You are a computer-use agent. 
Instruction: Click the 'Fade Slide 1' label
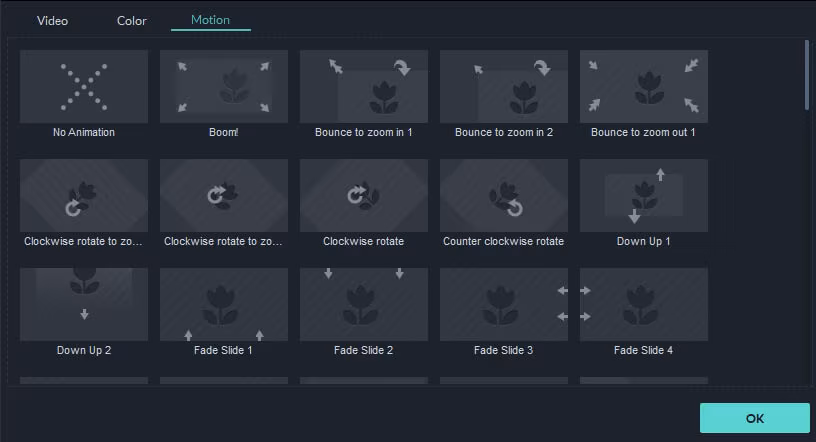223,350
